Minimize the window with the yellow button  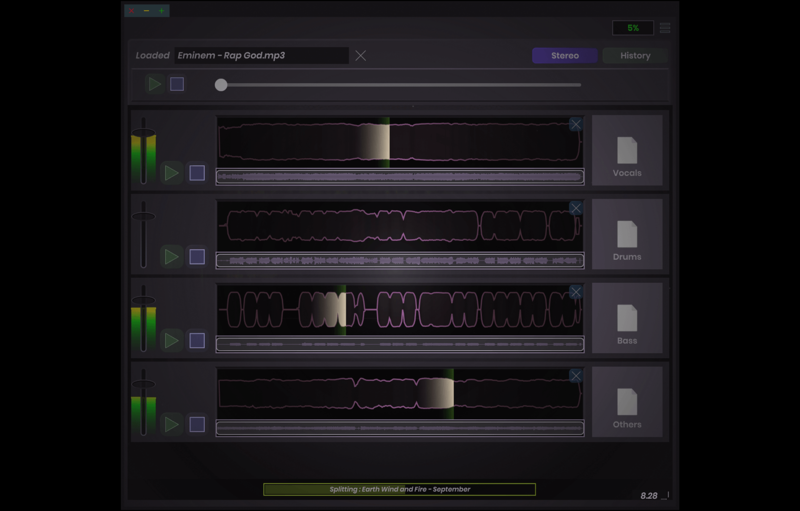click(146, 10)
